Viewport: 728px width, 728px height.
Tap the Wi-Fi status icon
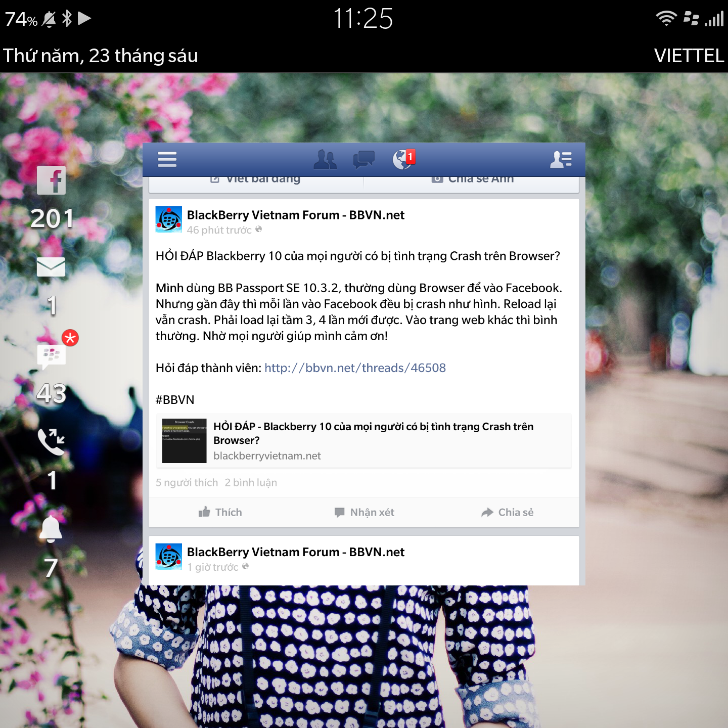pos(666,18)
